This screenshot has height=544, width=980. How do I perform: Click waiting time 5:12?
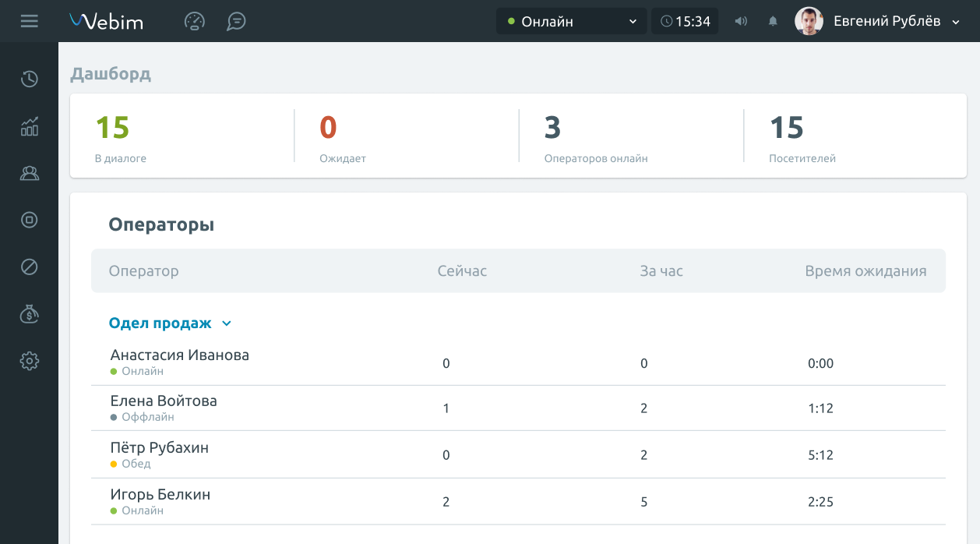(x=821, y=455)
